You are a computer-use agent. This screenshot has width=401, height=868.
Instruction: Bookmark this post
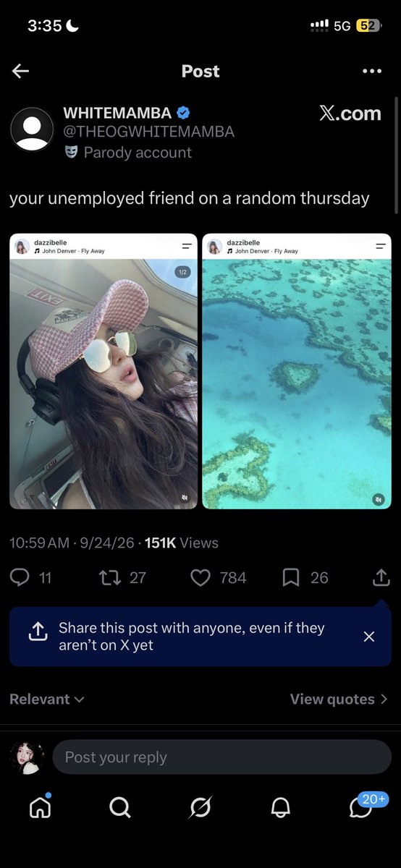pos(291,577)
